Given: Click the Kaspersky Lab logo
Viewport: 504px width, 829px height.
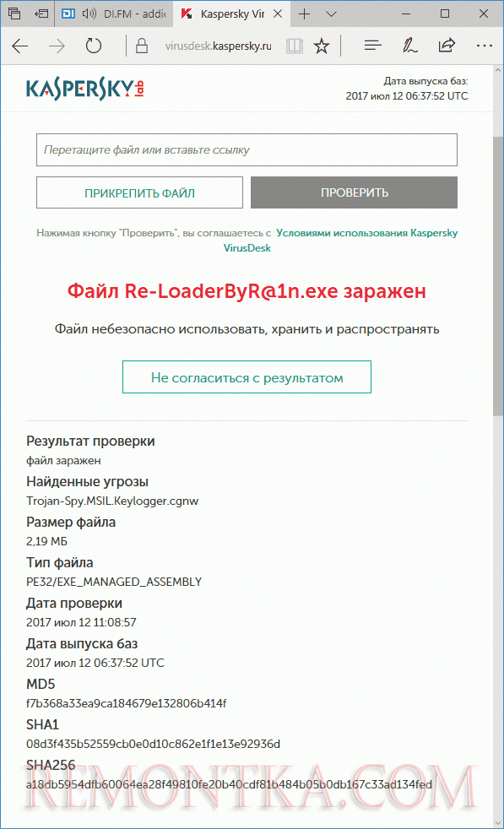Looking at the screenshot, I should click(85, 89).
